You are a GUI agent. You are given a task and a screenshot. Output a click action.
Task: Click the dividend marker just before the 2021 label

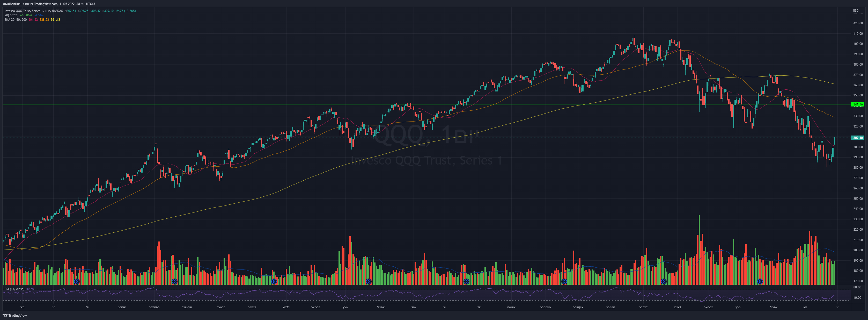tap(274, 281)
